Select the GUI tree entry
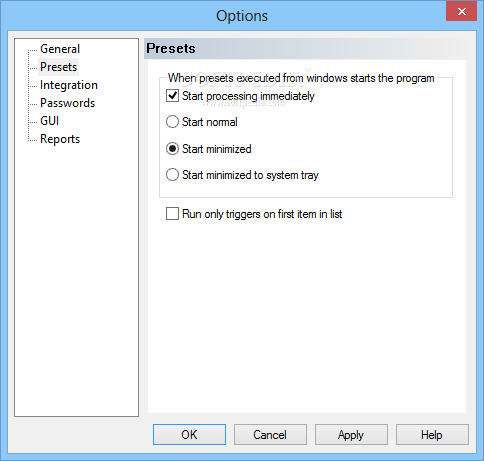484x461 pixels. pyautogui.click(x=50, y=121)
